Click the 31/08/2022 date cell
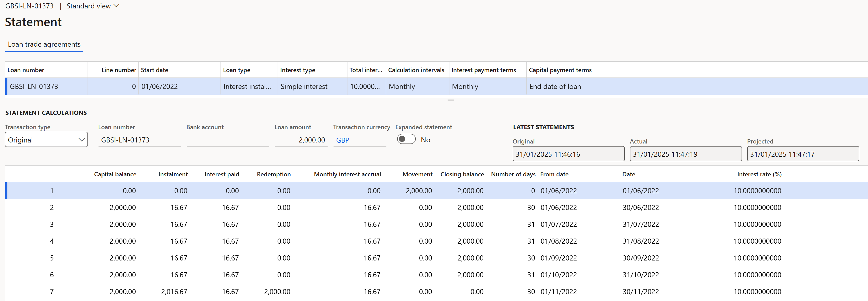 (x=641, y=241)
